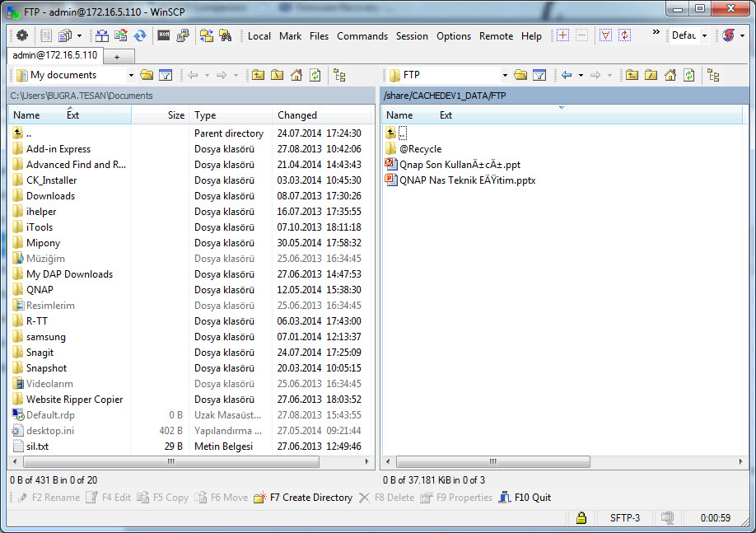Open Find Files binoculars icon
The image size is (756, 533).
coord(226,35)
